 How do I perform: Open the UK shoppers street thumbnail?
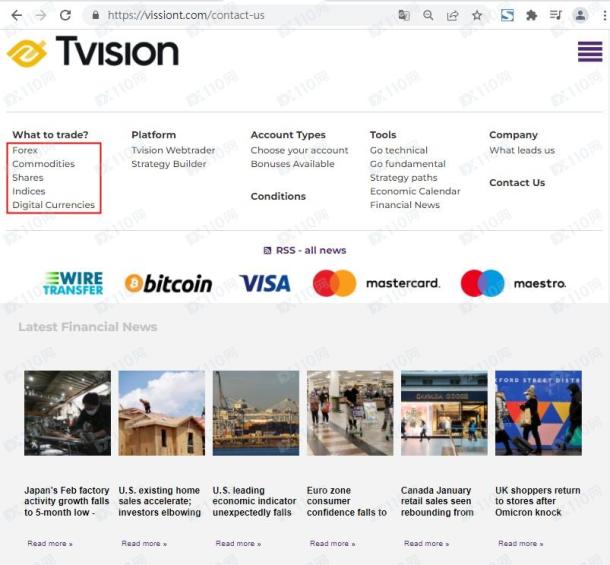pyautogui.click(x=538, y=413)
